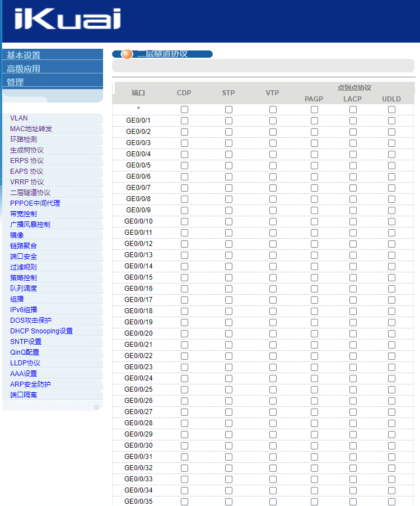The height and width of the screenshot is (506, 420).
Task: Check STP for all ports (* row)
Action: [228, 110]
